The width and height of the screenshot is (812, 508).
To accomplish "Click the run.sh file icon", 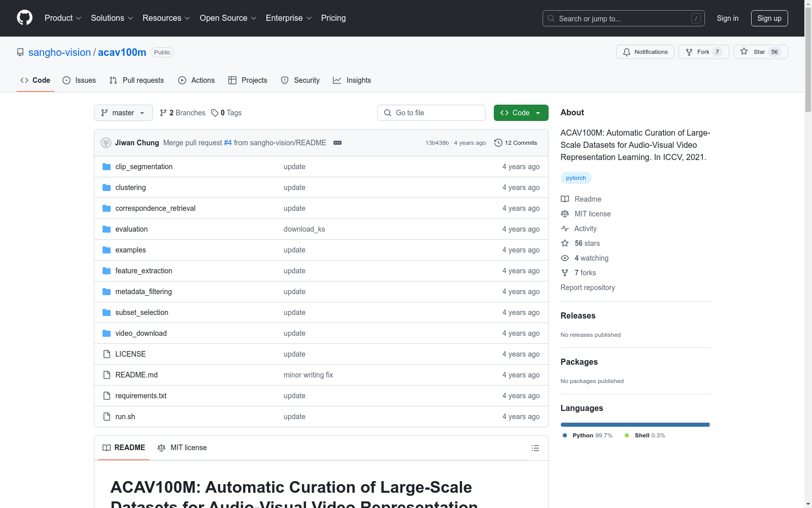I will 107,417.
